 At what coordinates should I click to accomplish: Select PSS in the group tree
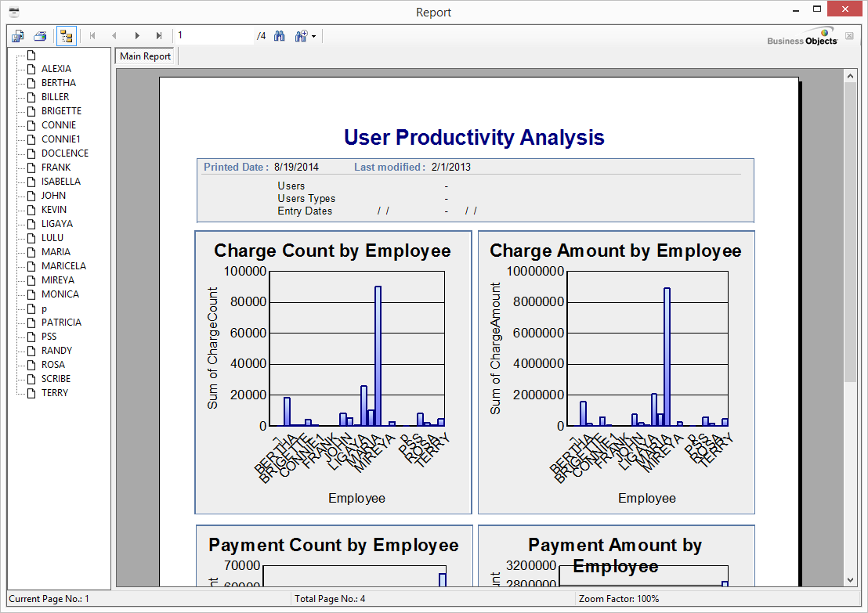pos(49,337)
